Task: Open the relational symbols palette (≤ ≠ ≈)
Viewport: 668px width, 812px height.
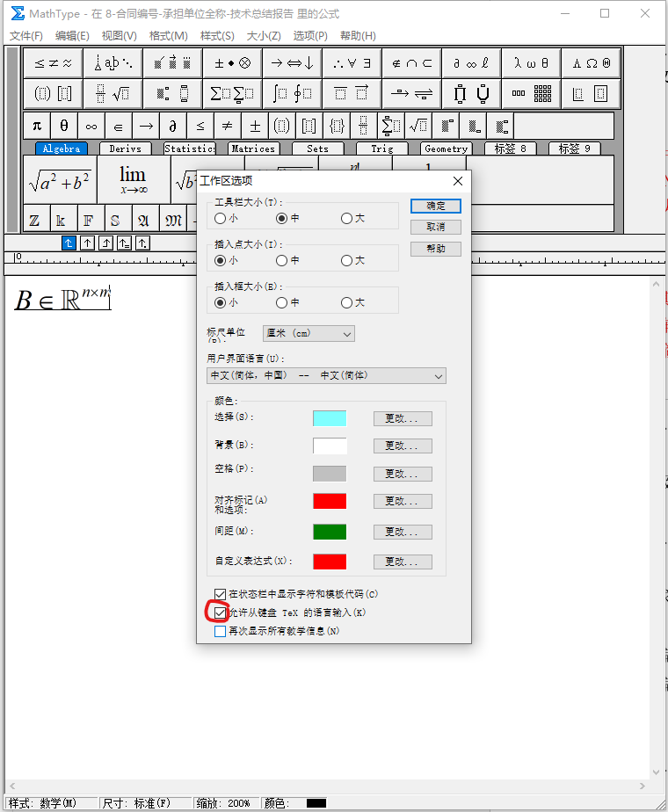Action: click(53, 63)
